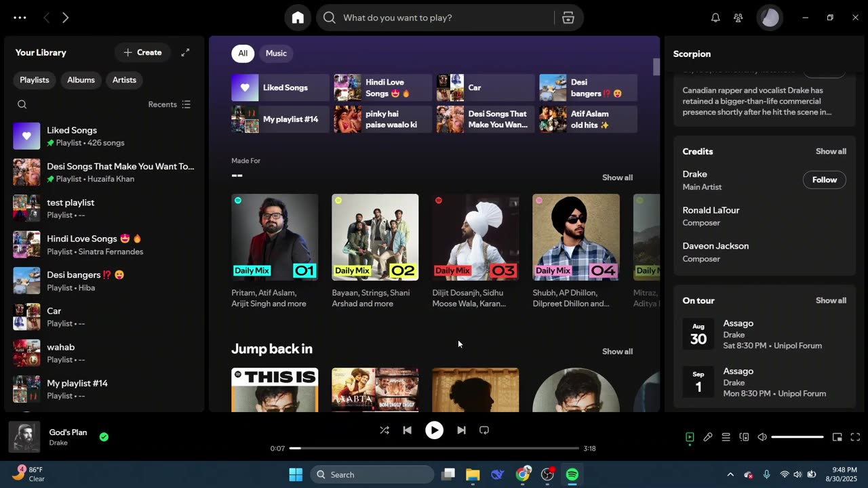Expand Your Library with the arrows icon

point(185,52)
